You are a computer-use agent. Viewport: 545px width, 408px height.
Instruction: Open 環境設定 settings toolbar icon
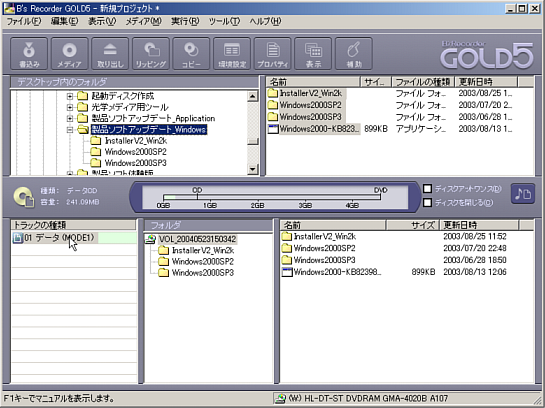232,54
